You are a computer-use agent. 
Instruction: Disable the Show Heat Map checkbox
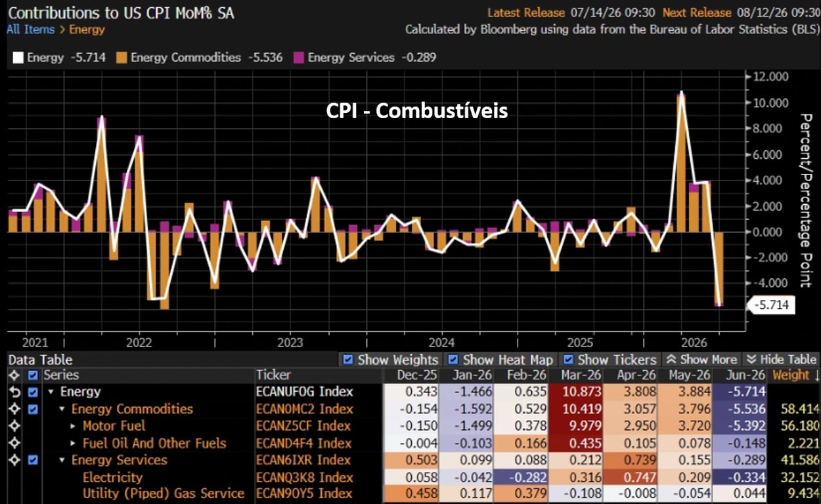(x=453, y=359)
